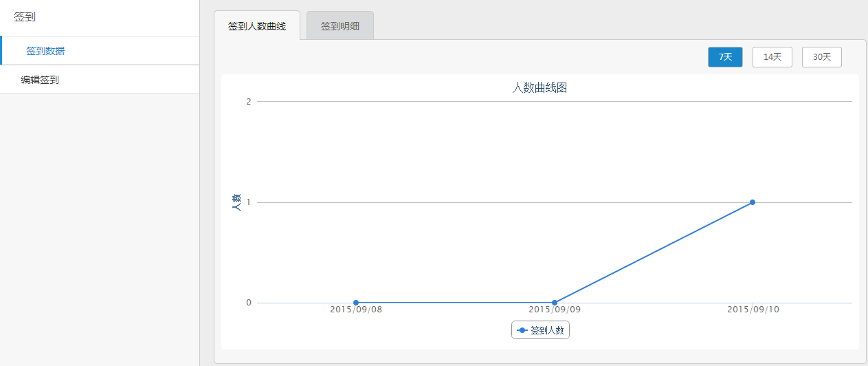Click the blue line marker in the legend
Viewport: 868px width, 366px height.
[522, 331]
